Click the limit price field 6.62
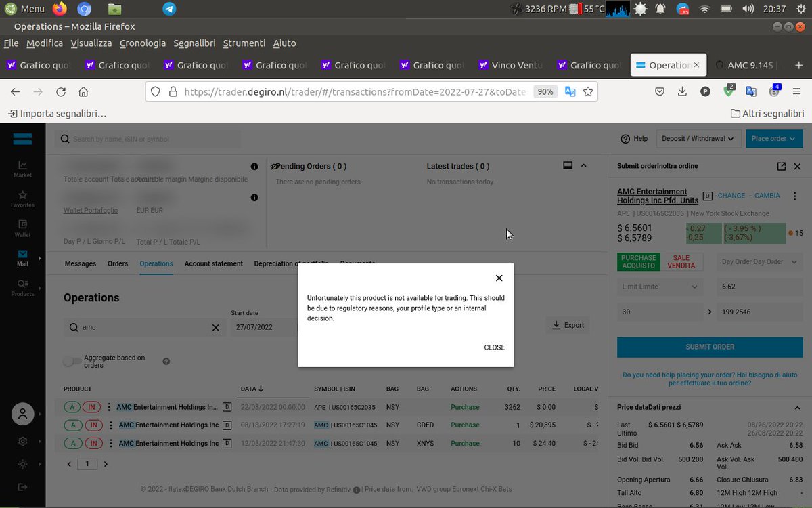Viewport: 812px width, 508px height. (760, 287)
